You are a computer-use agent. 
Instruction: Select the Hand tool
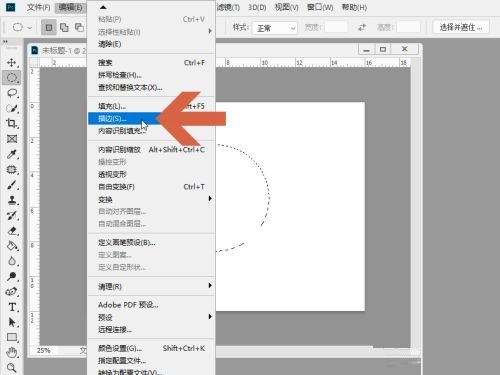pyautogui.click(x=12, y=353)
